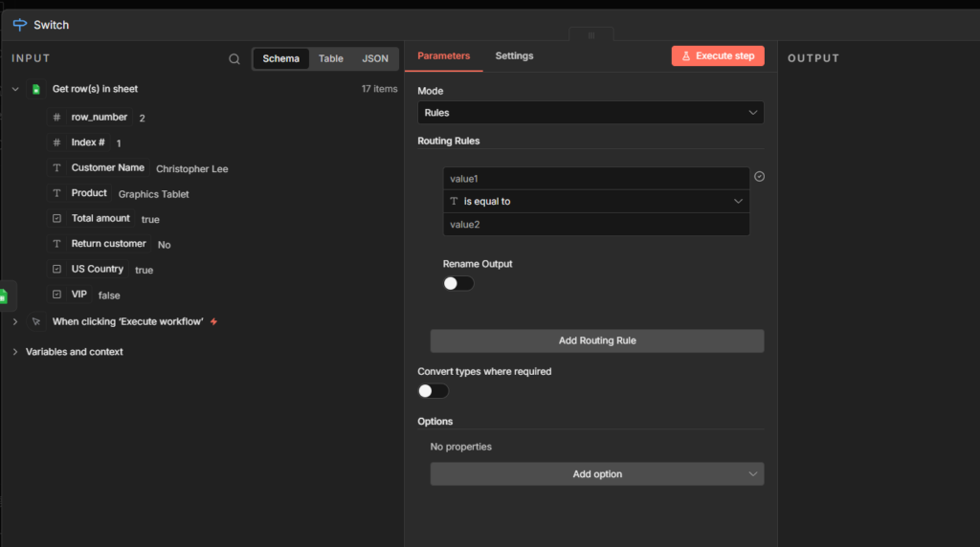Click text type icon beside Return customer
This screenshot has height=547, width=980.
coord(56,244)
